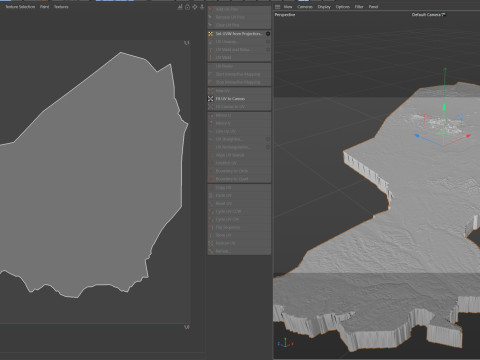Viewport: 480px width, 360px height.
Task: Click the Copy UV icon
Action: coord(210,188)
